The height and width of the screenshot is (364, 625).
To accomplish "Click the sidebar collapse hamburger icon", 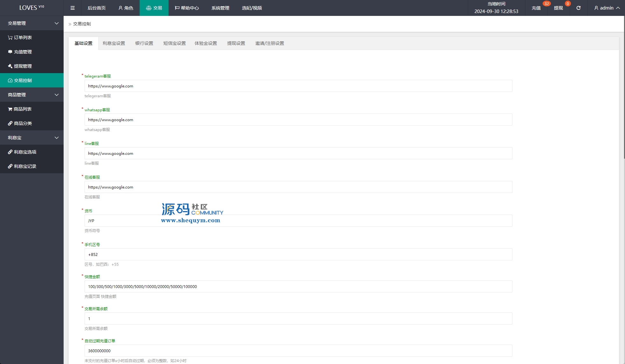I will [x=73, y=8].
